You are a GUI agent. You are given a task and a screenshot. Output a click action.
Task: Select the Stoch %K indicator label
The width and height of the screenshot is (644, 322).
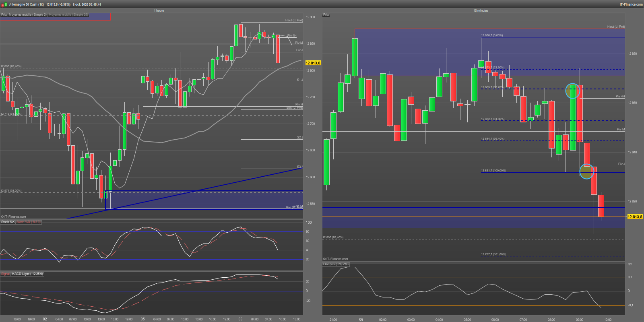pos(8,222)
